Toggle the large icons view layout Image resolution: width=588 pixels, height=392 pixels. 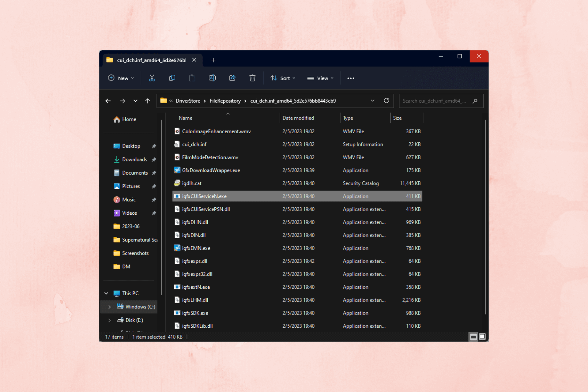click(x=482, y=337)
